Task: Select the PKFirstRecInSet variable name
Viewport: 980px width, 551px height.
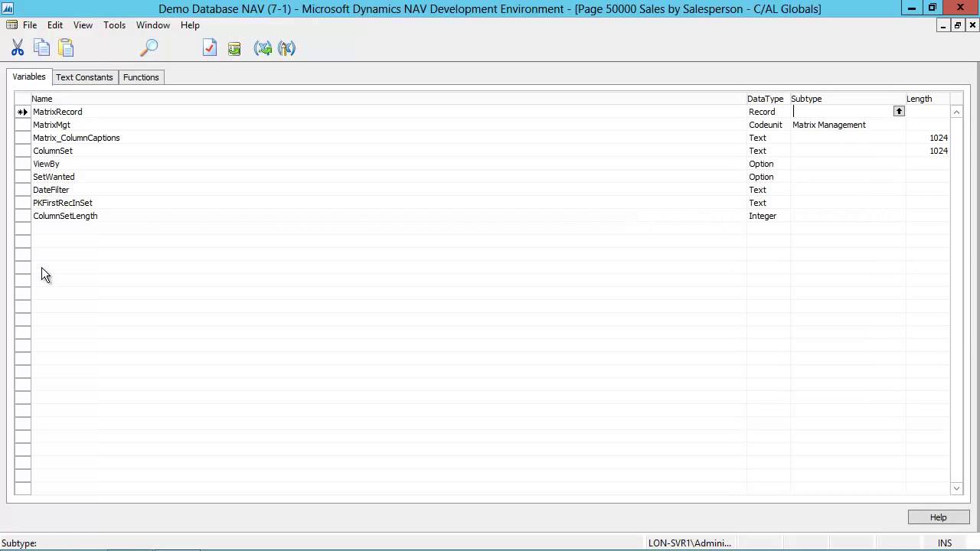Action: pos(63,203)
